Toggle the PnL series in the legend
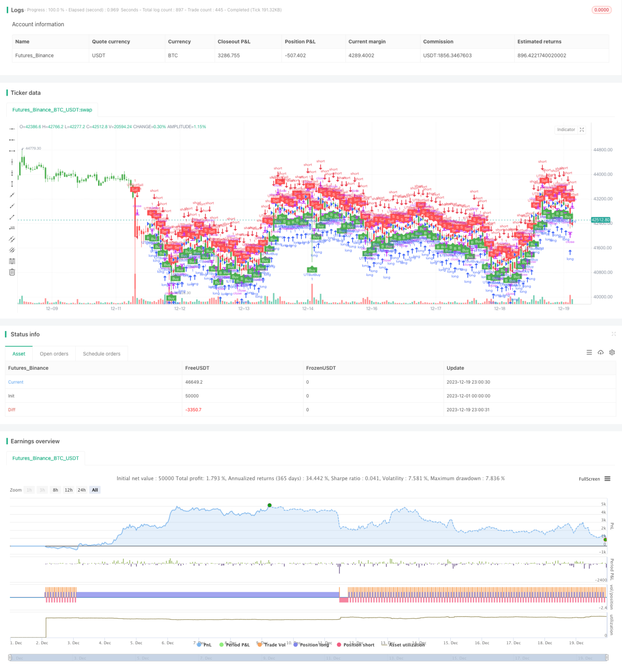Image resolution: width=622 pixels, height=672 pixels. click(204, 645)
